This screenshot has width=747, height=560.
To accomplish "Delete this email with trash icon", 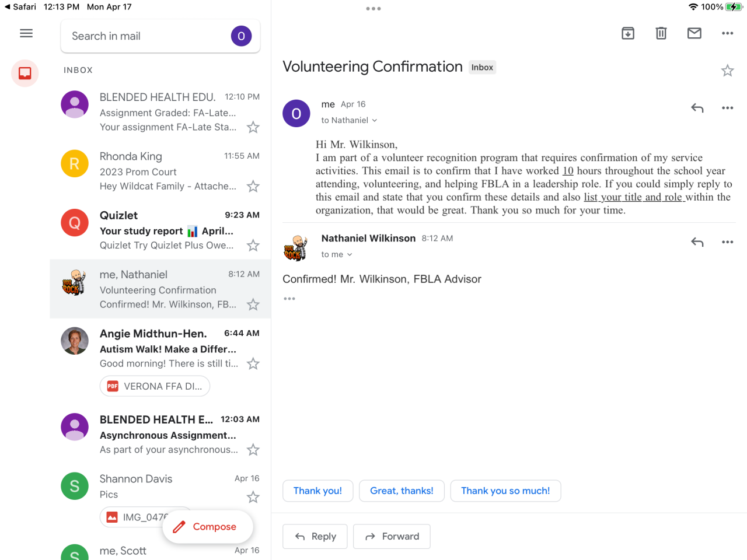I will click(661, 33).
